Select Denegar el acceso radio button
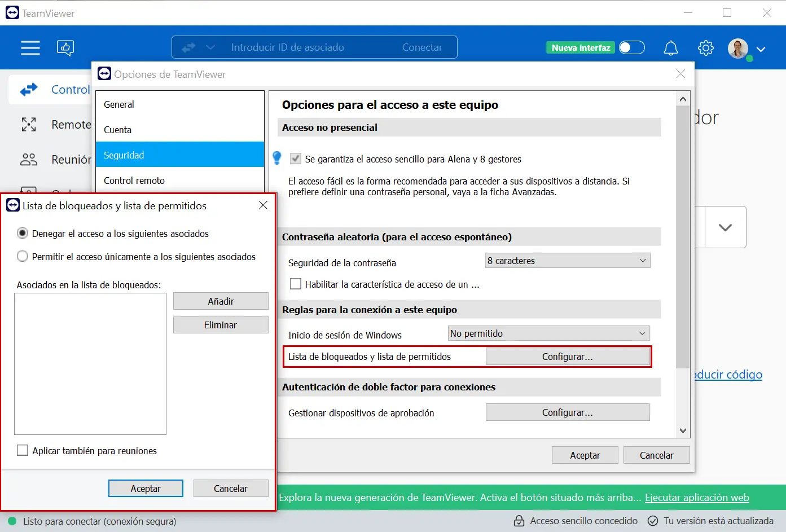Screen dimensions: 786x532 [x=23, y=233]
